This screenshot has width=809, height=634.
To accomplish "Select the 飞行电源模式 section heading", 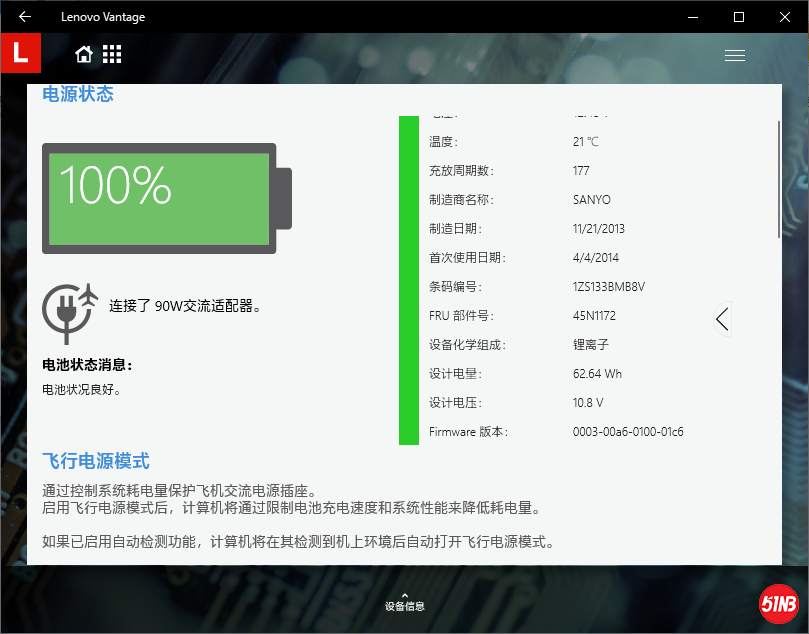I will pyautogui.click(x=96, y=461).
